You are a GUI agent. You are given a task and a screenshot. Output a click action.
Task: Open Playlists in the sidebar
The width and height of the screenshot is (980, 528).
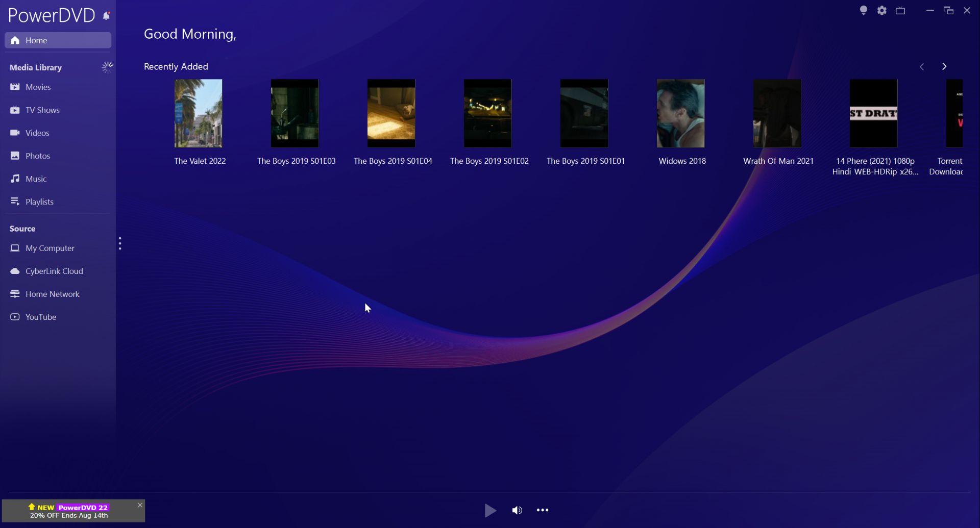(x=58, y=202)
